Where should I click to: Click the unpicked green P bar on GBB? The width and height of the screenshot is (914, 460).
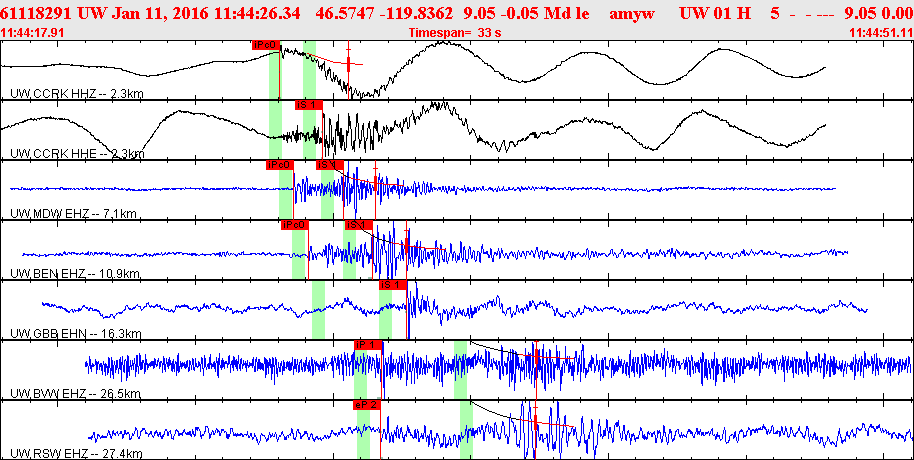(x=318, y=310)
